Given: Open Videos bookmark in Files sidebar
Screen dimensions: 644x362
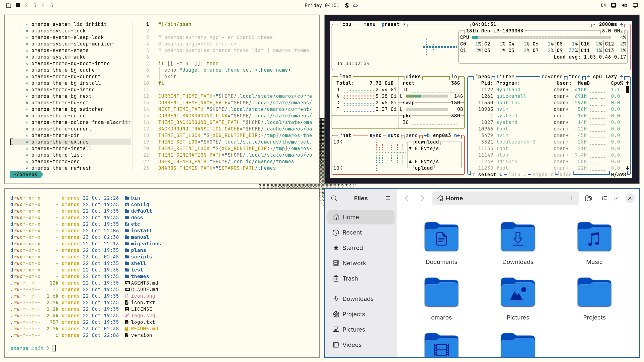Looking at the screenshot, I should point(361,345).
